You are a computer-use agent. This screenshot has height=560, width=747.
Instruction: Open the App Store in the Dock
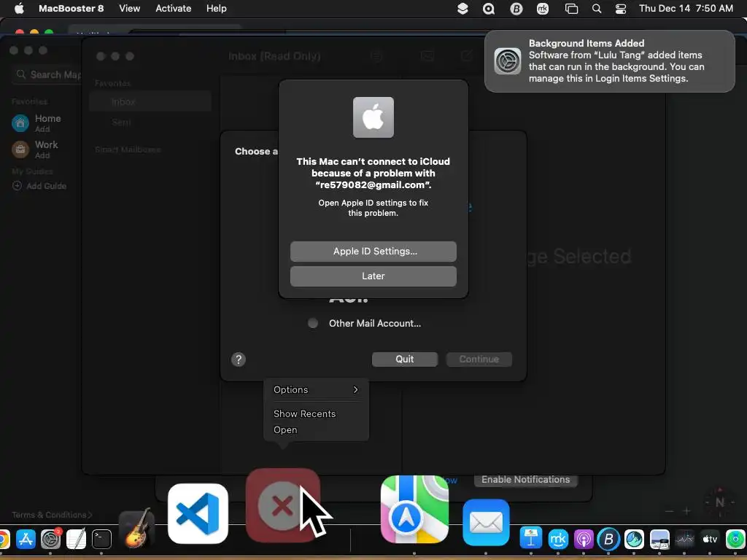(26, 539)
